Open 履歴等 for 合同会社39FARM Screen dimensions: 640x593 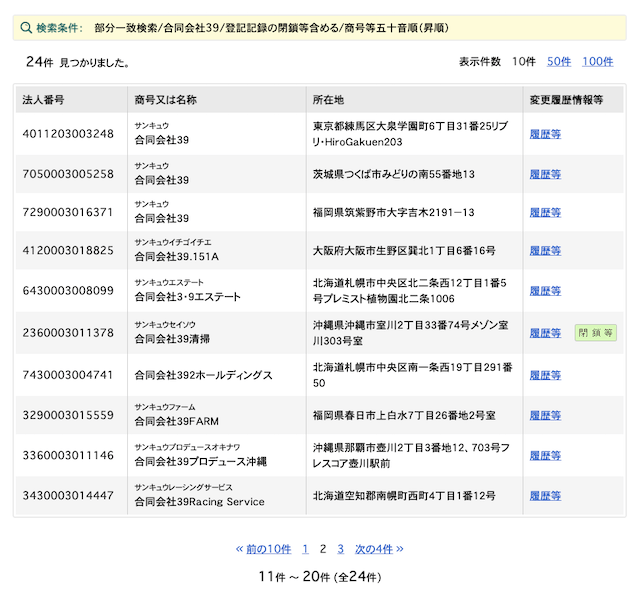point(545,415)
